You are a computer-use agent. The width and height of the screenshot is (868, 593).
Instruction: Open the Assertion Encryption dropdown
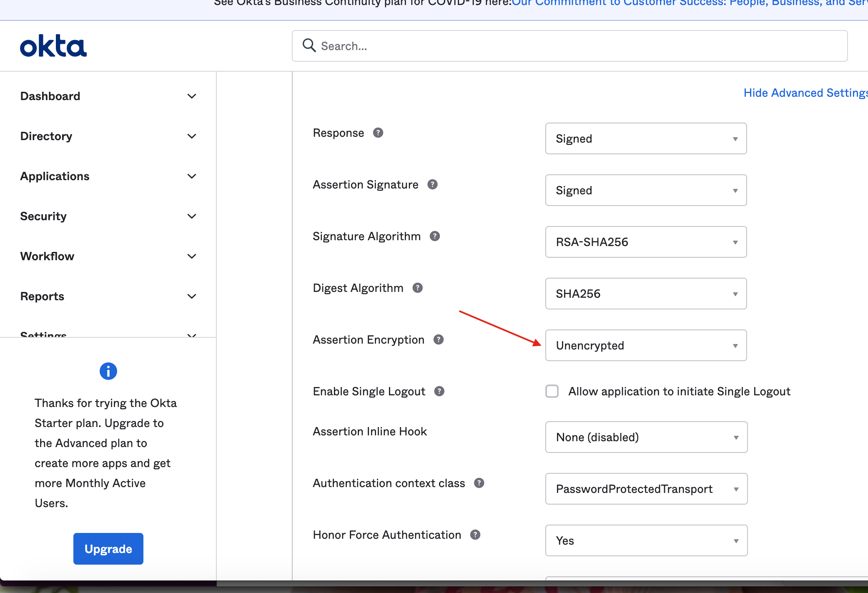point(646,345)
